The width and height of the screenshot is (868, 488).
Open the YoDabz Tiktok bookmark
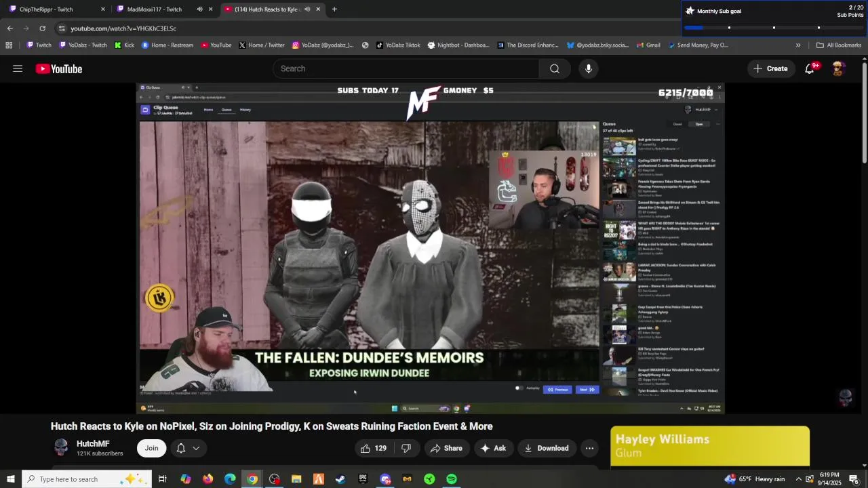(398, 45)
